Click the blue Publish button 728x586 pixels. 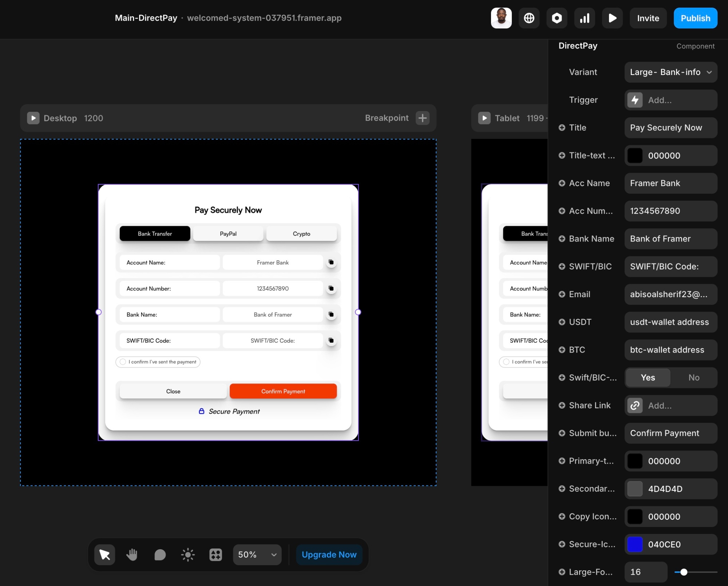[695, 18]
